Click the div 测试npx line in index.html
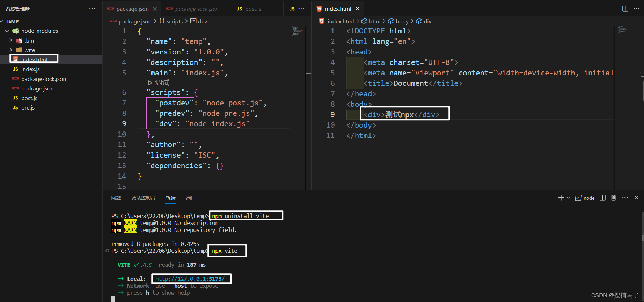Viewport: 644px width, 302px height. coord(402,115)
